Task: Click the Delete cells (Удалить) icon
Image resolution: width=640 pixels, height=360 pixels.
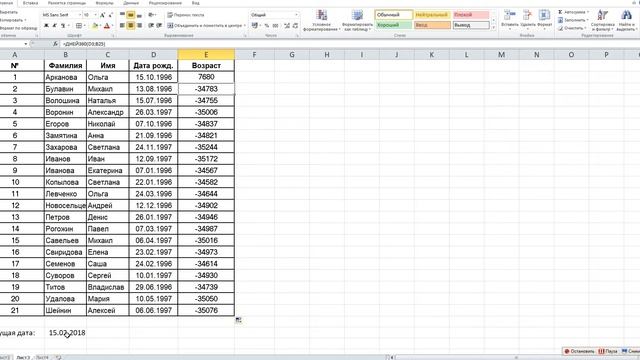Action: pos(527,16)
